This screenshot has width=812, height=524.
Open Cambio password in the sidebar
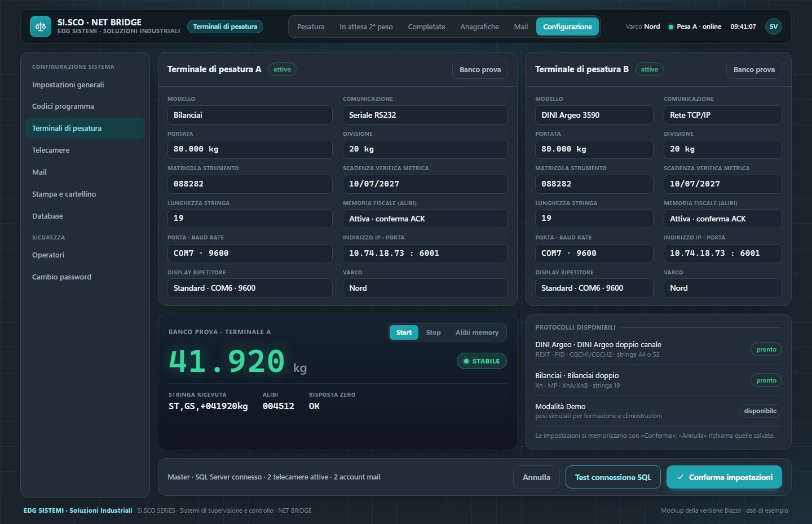click(85, 277)
